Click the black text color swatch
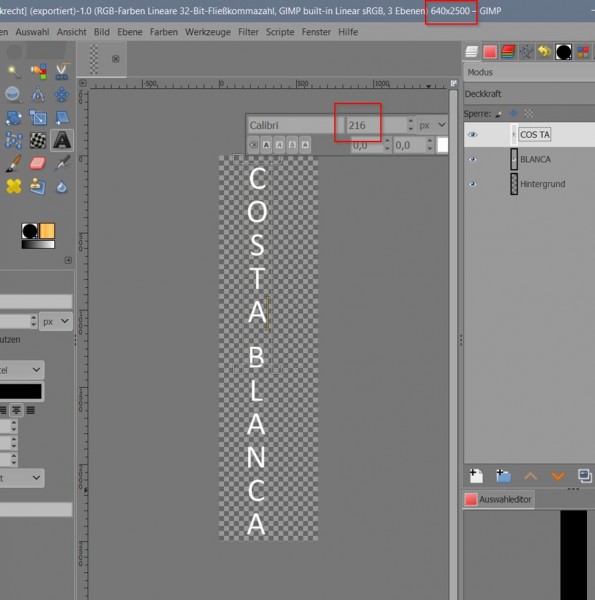This screenshot has height=600, width=595. tap(21, 391)
